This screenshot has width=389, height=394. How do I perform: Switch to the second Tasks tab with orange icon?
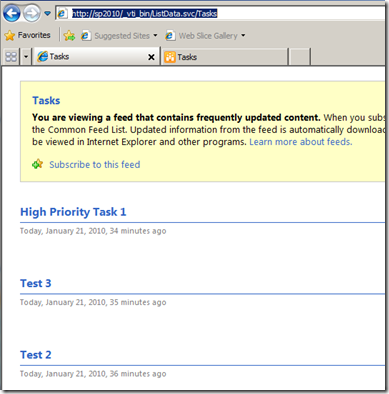(x=224, y=57)
